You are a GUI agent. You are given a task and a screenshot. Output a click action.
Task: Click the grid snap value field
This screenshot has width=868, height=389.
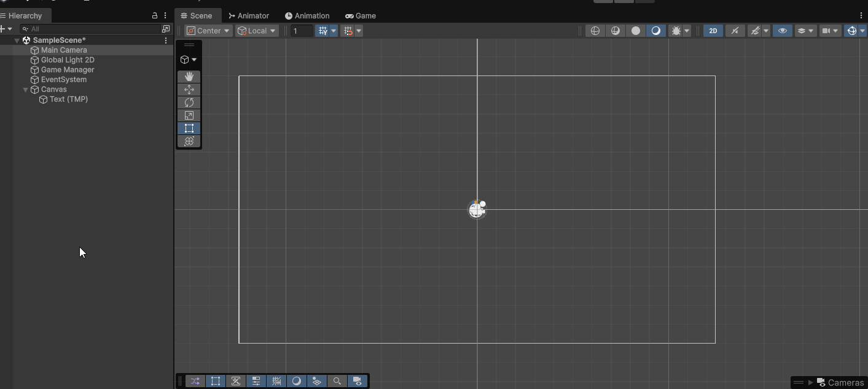pos(302,31)
